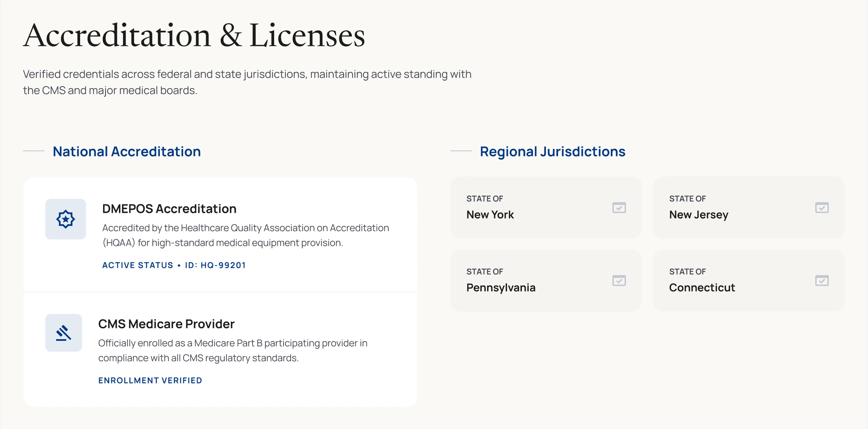Click the Connecticut verified checkmark icon
Viewport: 868px width, 429px height.
[x=822, y=281]
